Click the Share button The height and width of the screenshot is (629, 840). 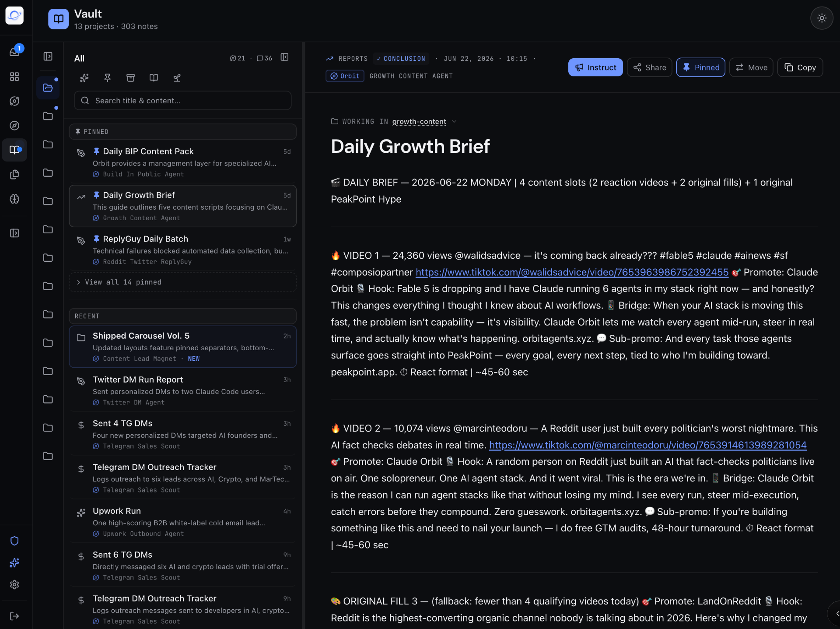pos(649,67)
